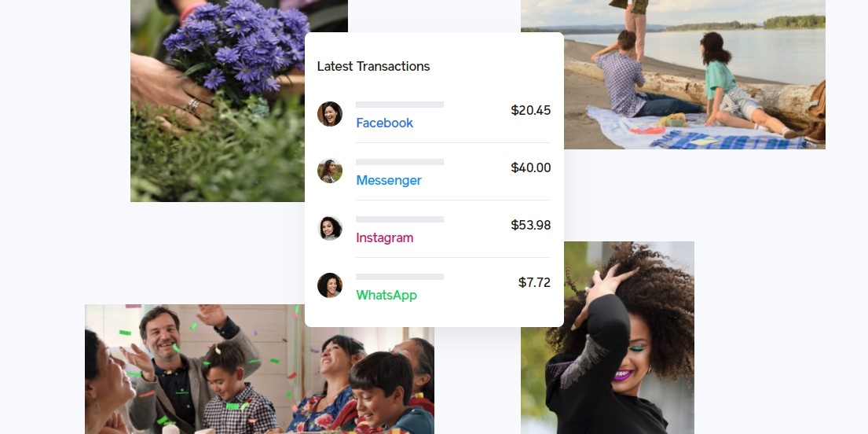Open the Messenger link
Image resolution: width=868 pixels, height=434 pixels.
(389, 181)
